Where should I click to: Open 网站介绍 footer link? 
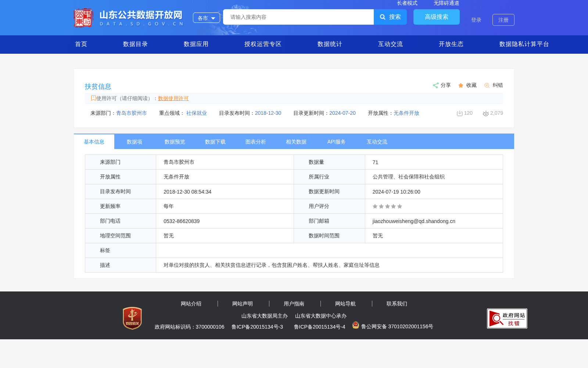(x=191, y=304)
